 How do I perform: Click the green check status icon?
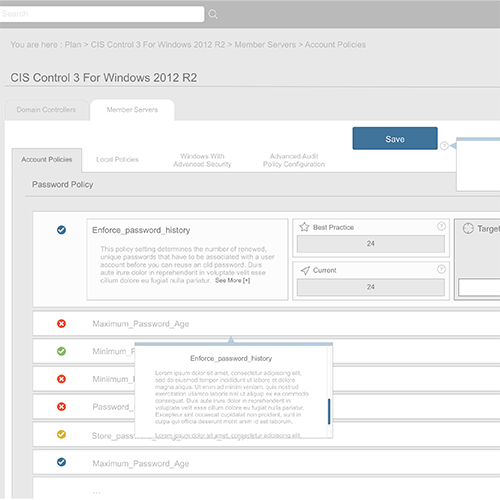point(61,351)
